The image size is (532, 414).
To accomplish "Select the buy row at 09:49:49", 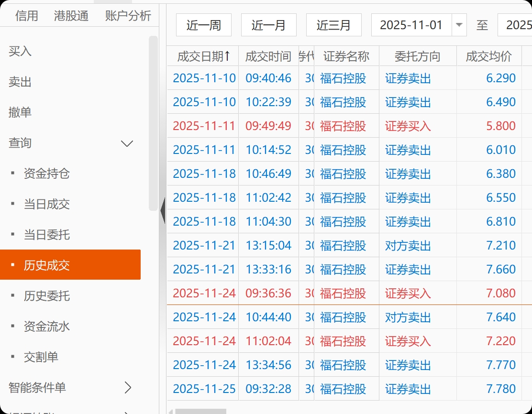I will 349,126.
